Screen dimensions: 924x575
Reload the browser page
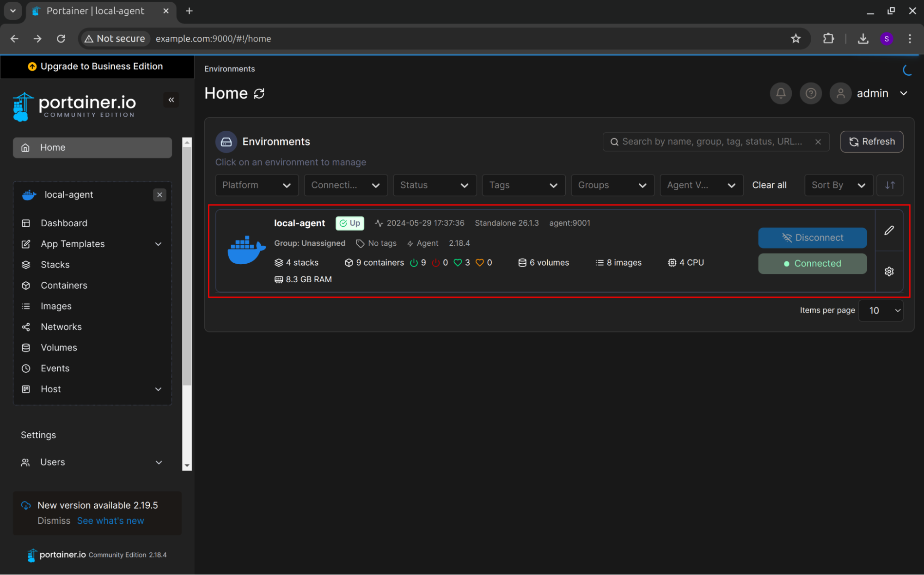tap(61, 39)
